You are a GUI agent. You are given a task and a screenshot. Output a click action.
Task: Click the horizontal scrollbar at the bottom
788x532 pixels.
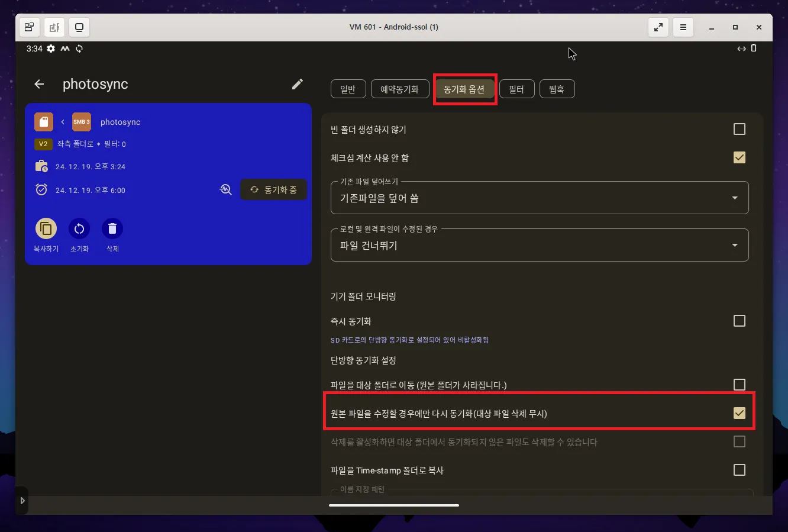click(x=394, y=505)
